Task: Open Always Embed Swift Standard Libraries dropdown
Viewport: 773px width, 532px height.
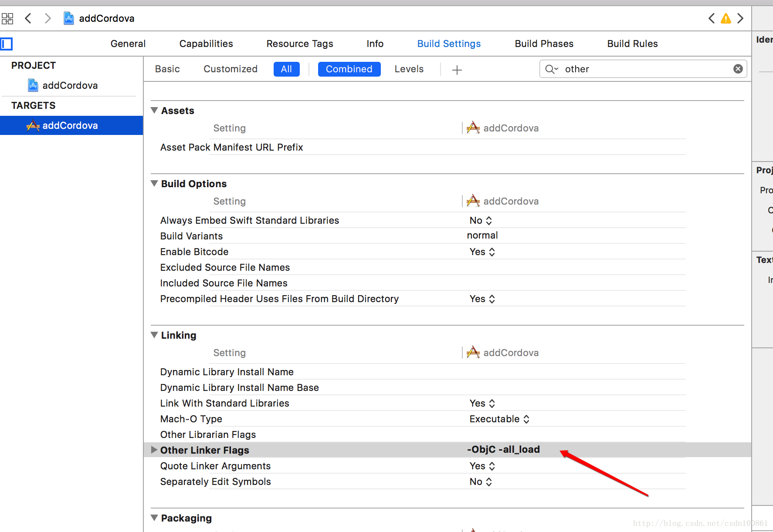Action: coord(481,220)
